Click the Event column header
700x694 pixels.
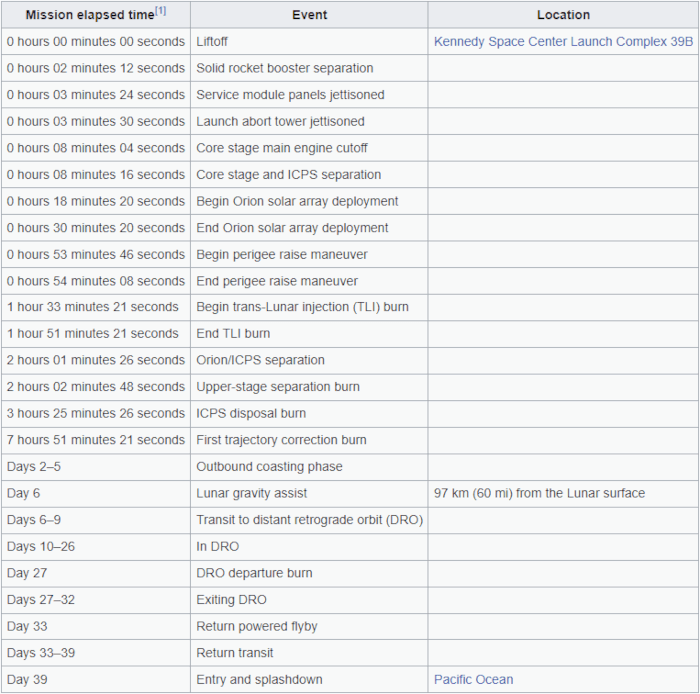coord(309,15)
